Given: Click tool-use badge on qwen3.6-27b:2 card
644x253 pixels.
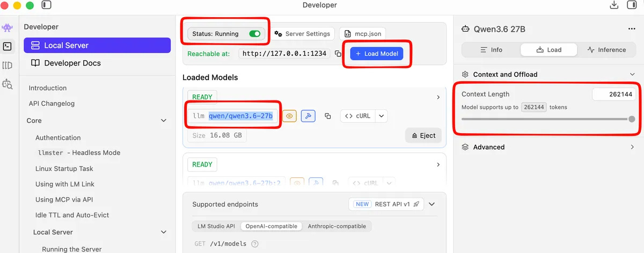Looking at the screenshot, I should [316, 183].
